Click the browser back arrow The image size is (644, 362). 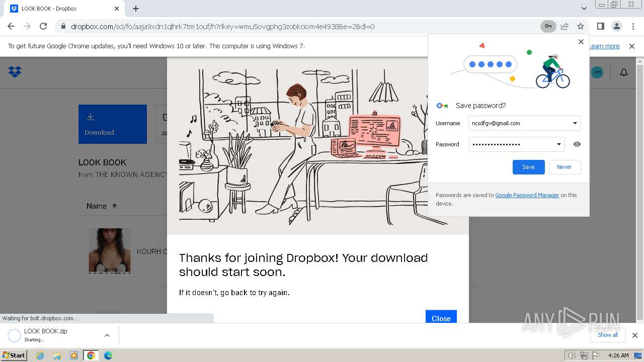(11, 26)
